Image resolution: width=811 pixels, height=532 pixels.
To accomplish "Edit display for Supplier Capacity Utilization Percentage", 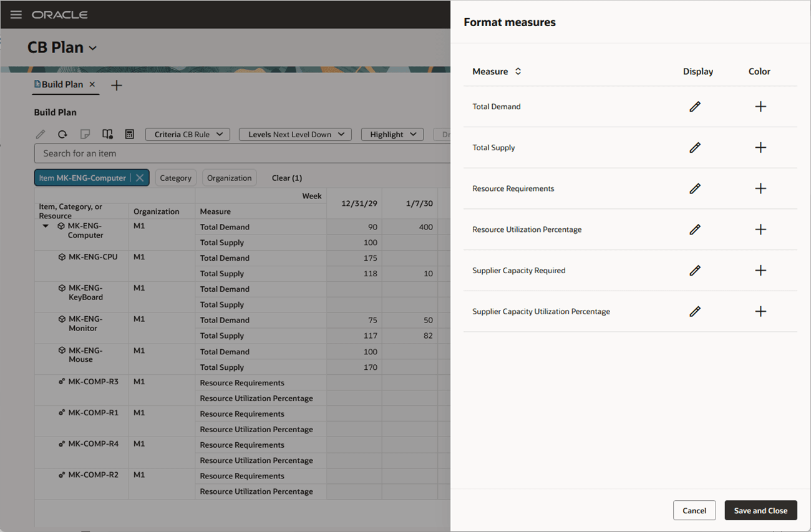I will (x=695, y=311).
